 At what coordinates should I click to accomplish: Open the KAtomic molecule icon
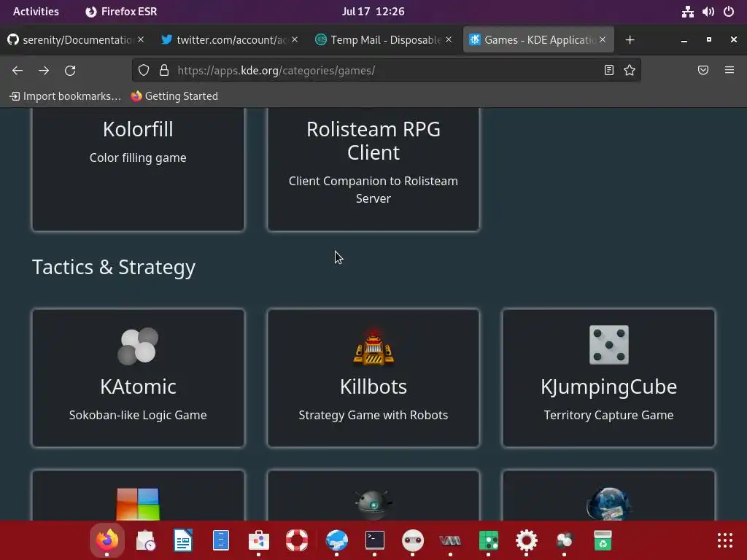(x=138, y=346)
